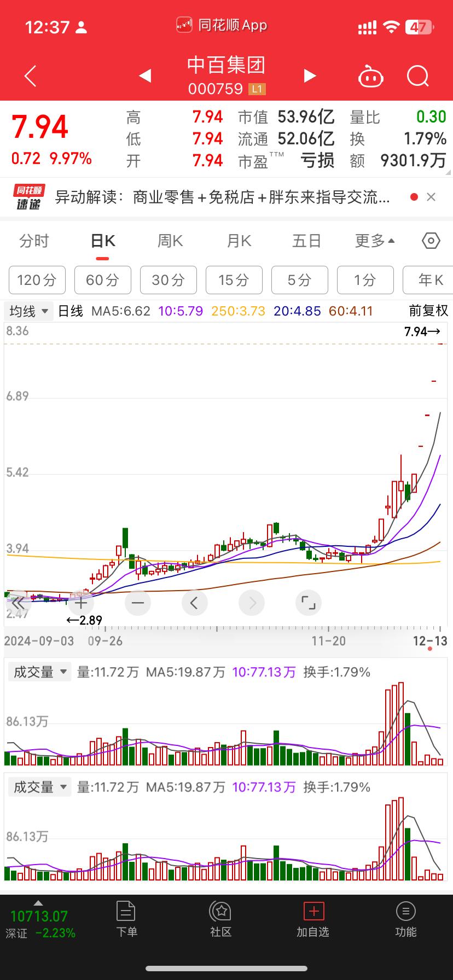
Task: Go back with the left chevron
Action: 31,76
